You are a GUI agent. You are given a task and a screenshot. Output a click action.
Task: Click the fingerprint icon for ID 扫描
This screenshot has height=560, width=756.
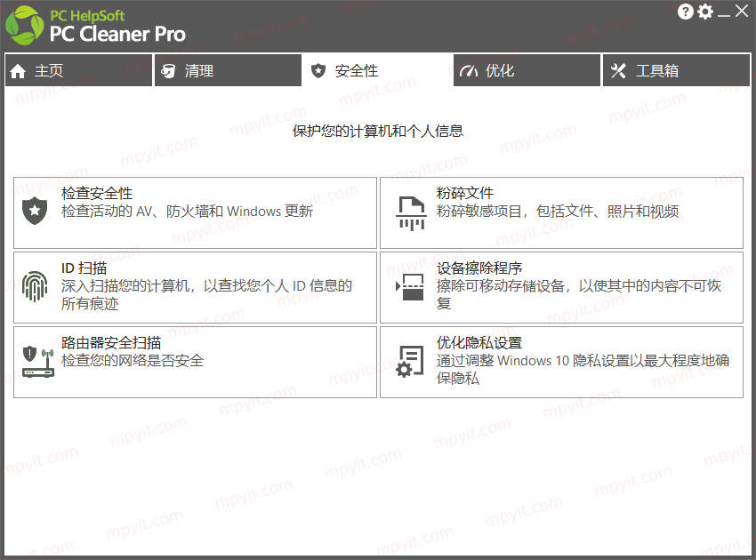click(x=35, y=286)
